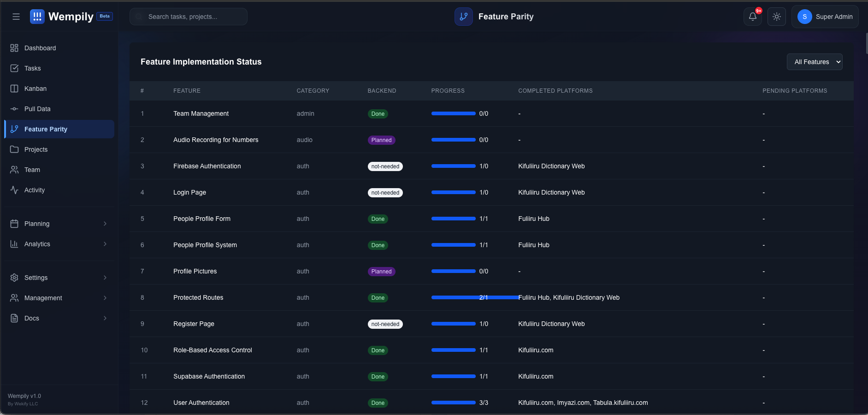Click the Kanban board icon

point(14,89)
